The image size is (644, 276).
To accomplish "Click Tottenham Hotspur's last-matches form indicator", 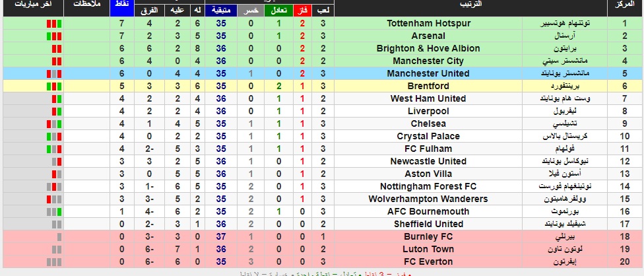I will click(x=54, y=23).
